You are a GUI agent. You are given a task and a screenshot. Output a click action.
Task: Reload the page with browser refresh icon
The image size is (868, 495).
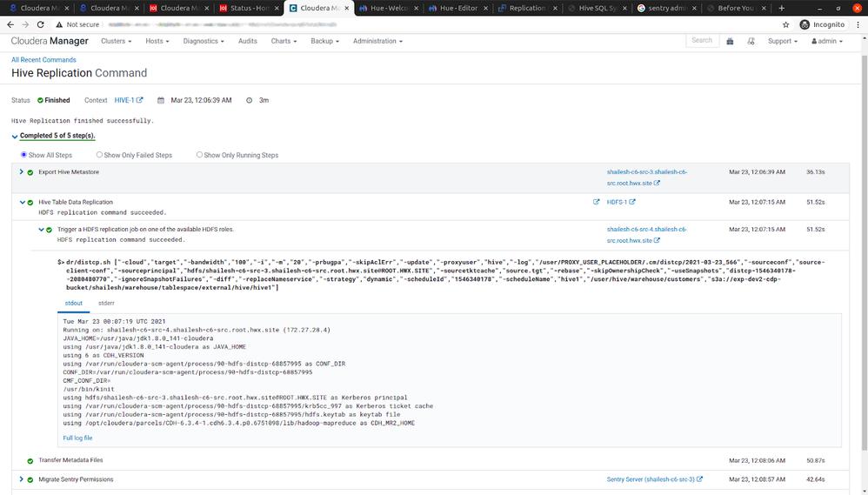click(x=40, y=24)
